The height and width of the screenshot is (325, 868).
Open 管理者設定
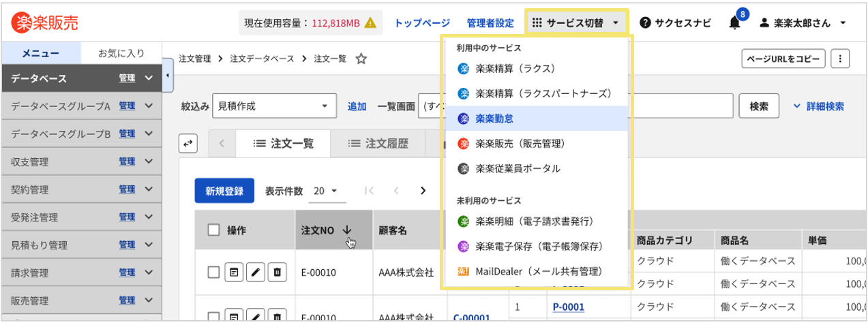(x=490, y=22)
